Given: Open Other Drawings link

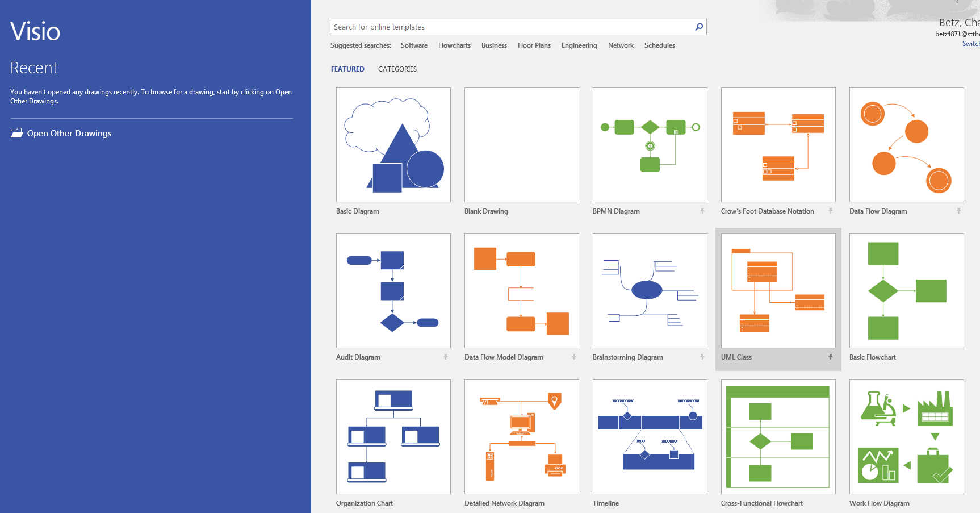Looking at the screenshot, I should point(69,134).
